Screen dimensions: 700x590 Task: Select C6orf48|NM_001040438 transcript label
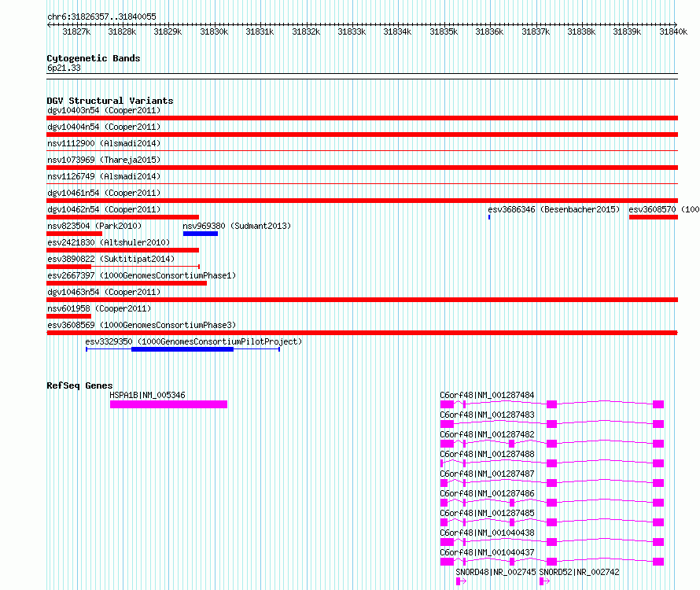tap(487, 533)
